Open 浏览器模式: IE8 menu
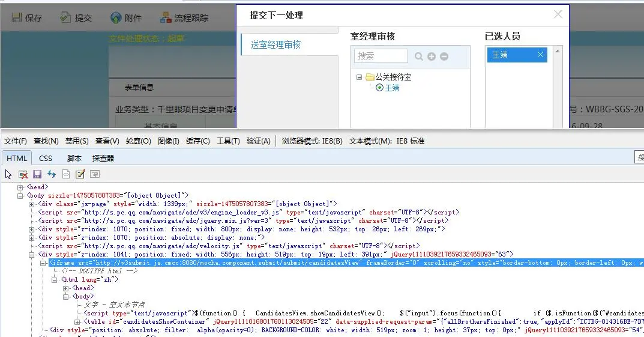 312,141
